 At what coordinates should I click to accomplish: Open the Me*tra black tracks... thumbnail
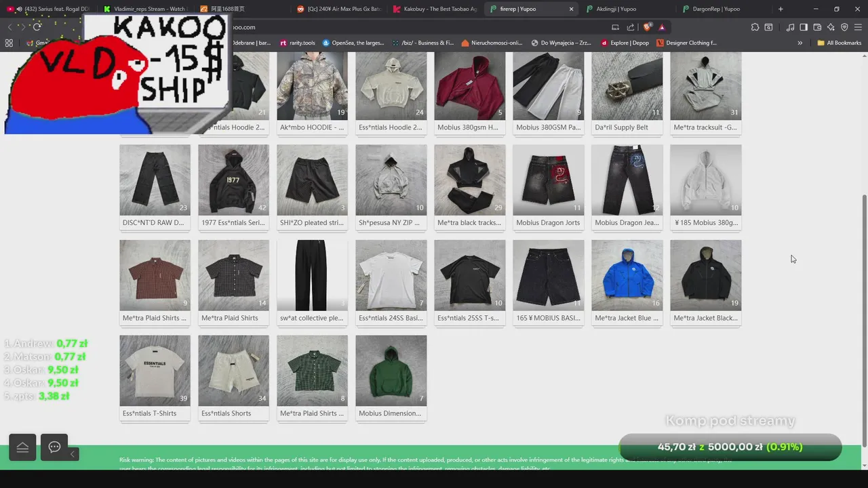[x=469, y=180]
